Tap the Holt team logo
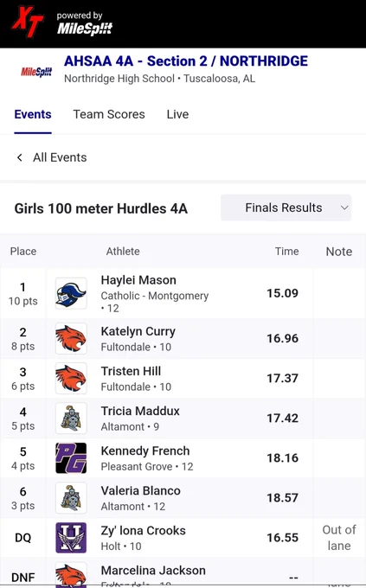Screen dimensions: 366x588 [x=71, y=538]
